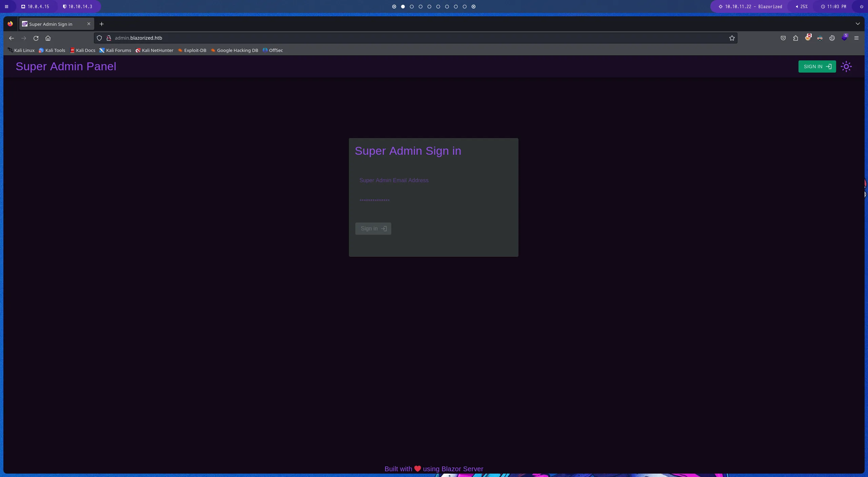Open a new browser tab
Viewport: 868px width, 477px height.
101,24
